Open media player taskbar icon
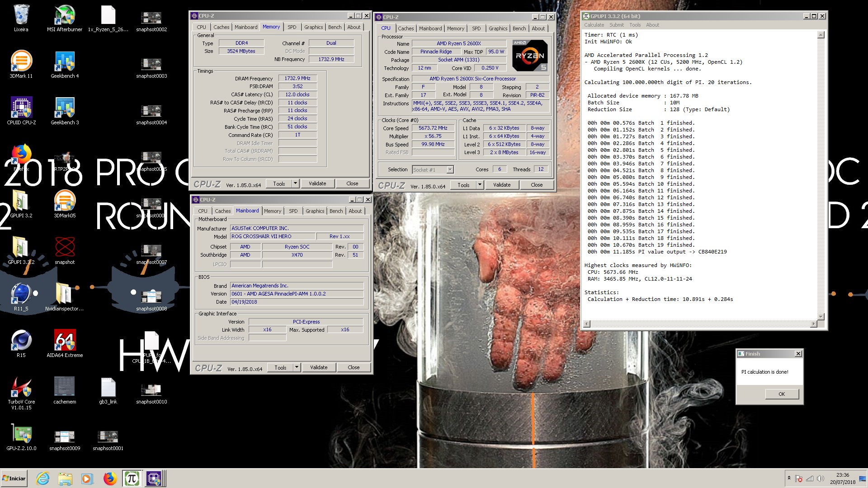Screen dimensions: 868x488 click(87, 479)
